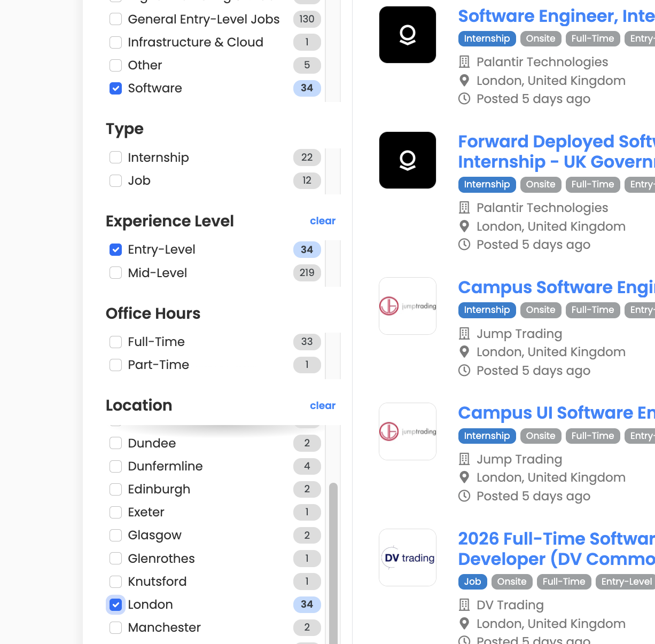Viewport: 655px width, 644px height.
Task: Check the Manchester location checkbox
Action: click(x=115, y=627)
